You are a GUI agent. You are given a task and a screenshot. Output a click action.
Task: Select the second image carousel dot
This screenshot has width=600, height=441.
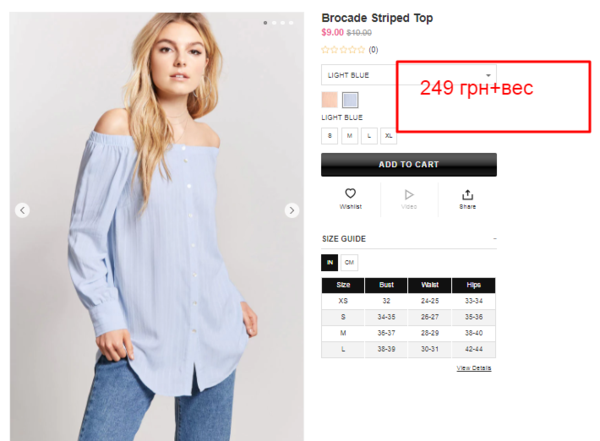(274, 23)
